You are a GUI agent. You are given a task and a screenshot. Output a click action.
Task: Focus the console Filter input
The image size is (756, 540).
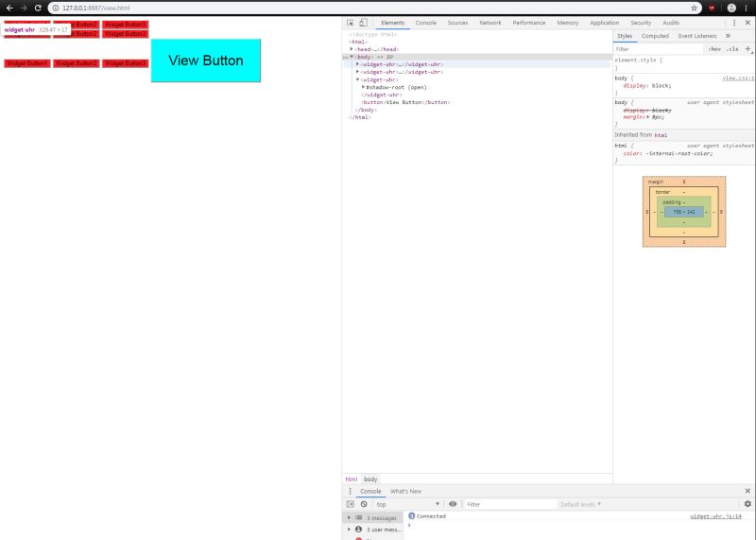coord(510,504)
